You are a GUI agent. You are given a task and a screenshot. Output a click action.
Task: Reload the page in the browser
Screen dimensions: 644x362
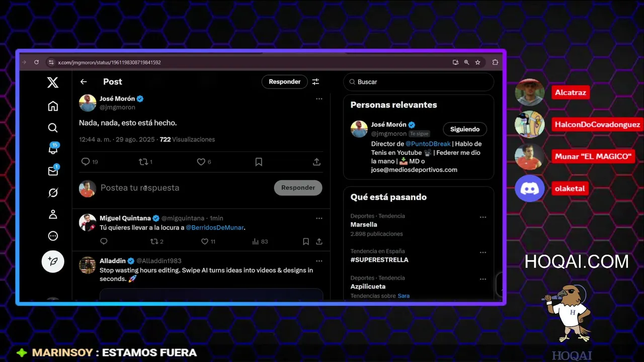pyautogui.click(x=36, y=62)
